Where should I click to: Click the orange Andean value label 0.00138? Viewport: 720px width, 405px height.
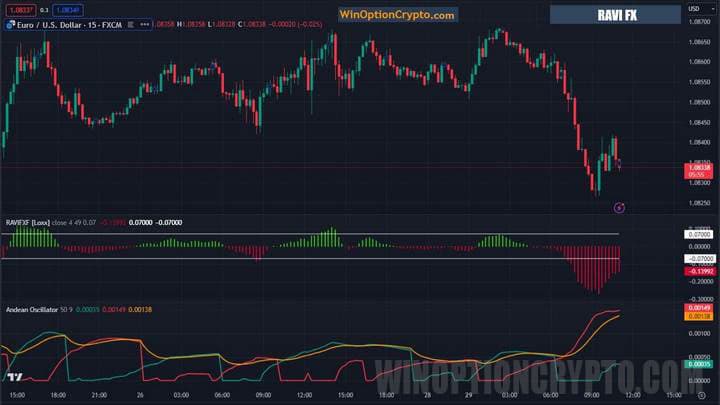(698, 316)
